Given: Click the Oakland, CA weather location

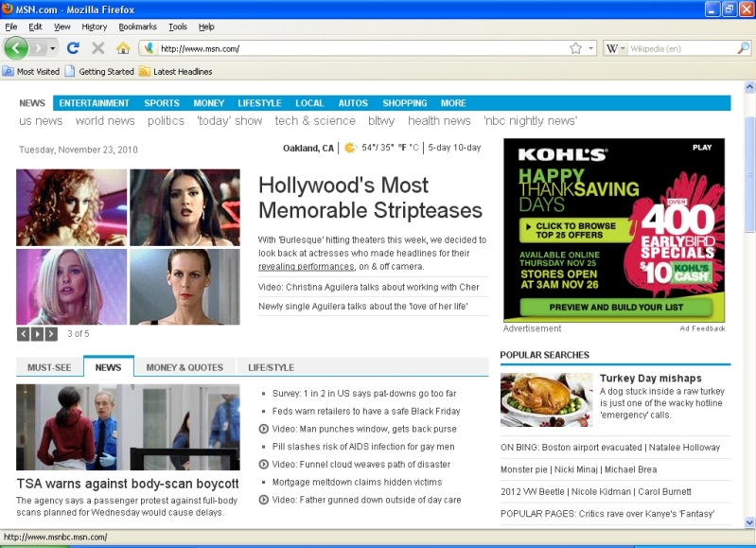Looking at the screenshot, I should pyautogui.click(x=308, y=148).
